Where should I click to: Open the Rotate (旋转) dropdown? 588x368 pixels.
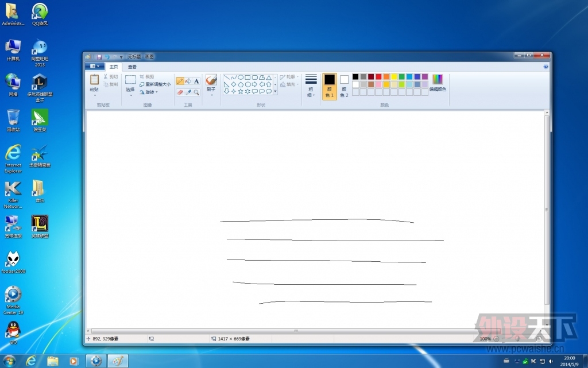click(x=149, y=92)
